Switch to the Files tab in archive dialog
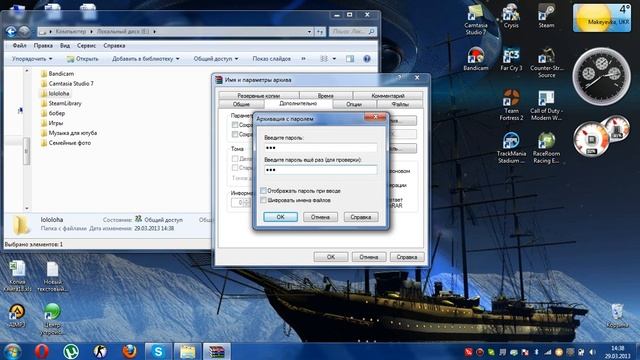Viewport: 640px width, 360px height. [400, 104]
